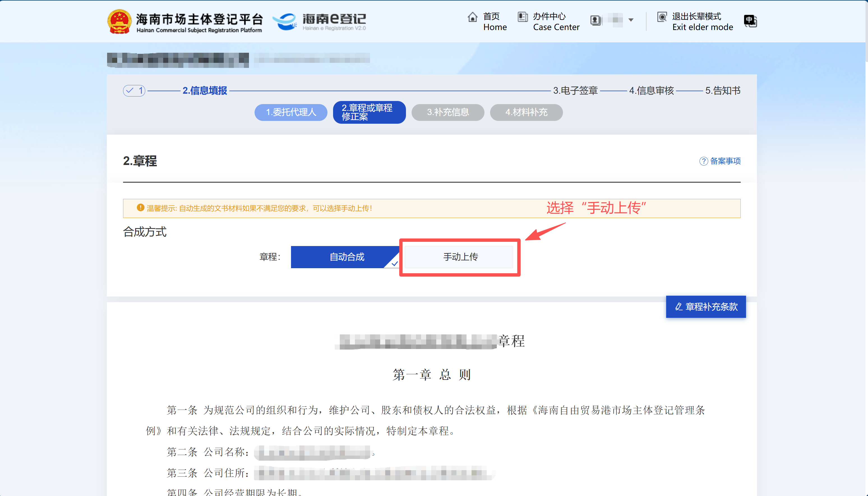Click 章程补充条款 button
The image size is (868, 496).
tap(706, 307)
